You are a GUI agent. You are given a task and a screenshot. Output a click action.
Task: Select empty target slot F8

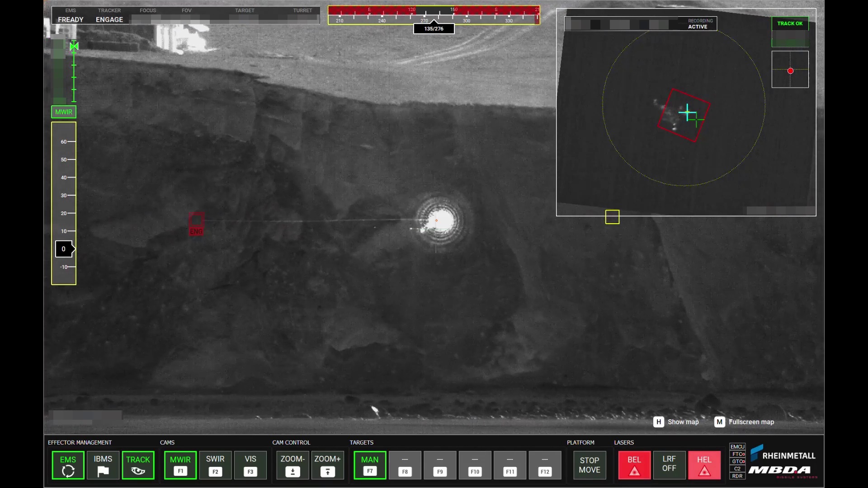tap(405, 465)
